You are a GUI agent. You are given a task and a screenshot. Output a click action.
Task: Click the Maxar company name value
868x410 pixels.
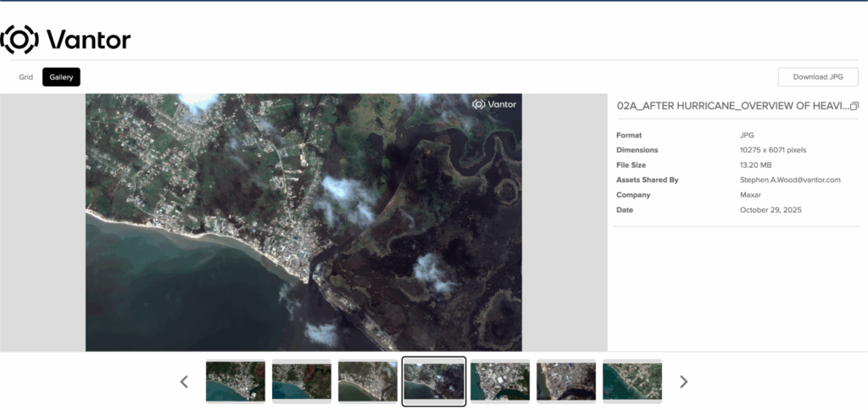[752, 195]
